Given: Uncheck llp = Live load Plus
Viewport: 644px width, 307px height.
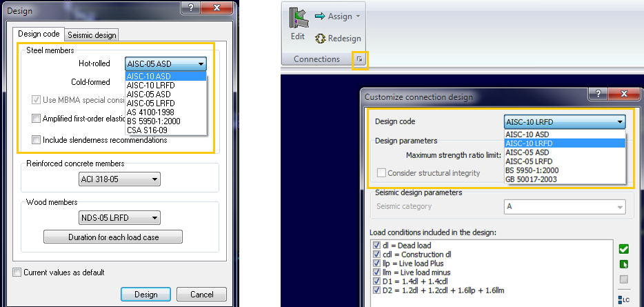Looking at the screenshot, I should pyautogui.click(x=377, y=264).
